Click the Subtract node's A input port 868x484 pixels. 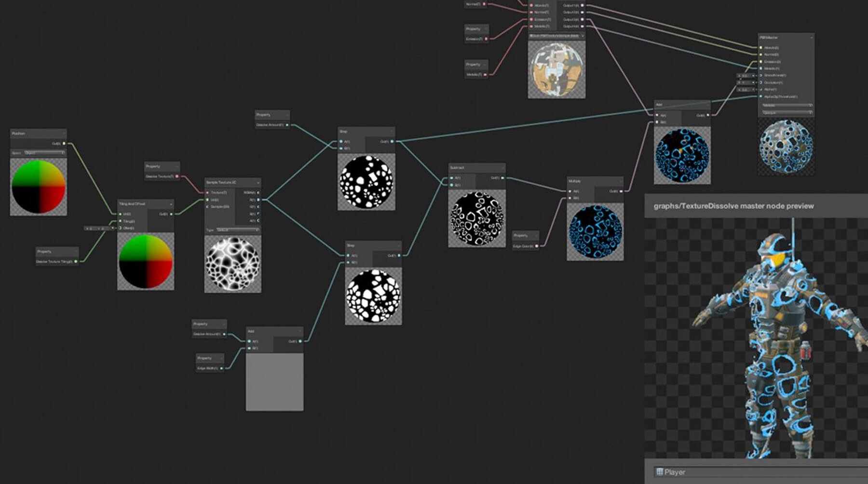point(451,178)
